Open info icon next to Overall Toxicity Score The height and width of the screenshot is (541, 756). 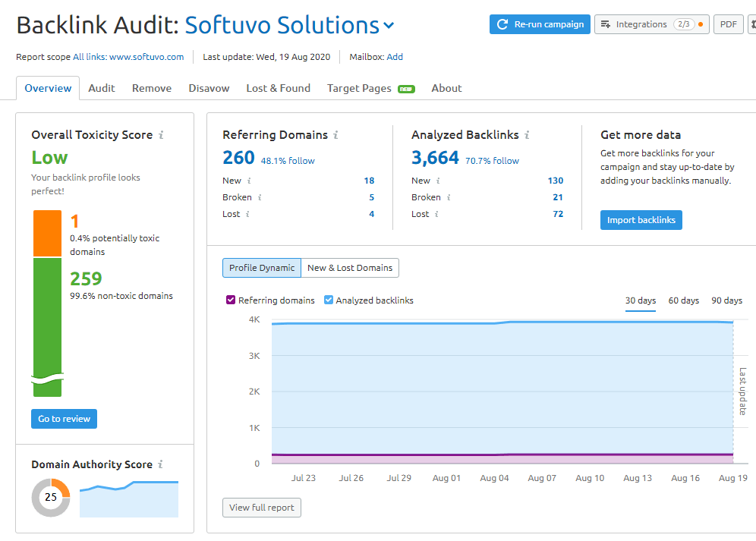[161, 135]
